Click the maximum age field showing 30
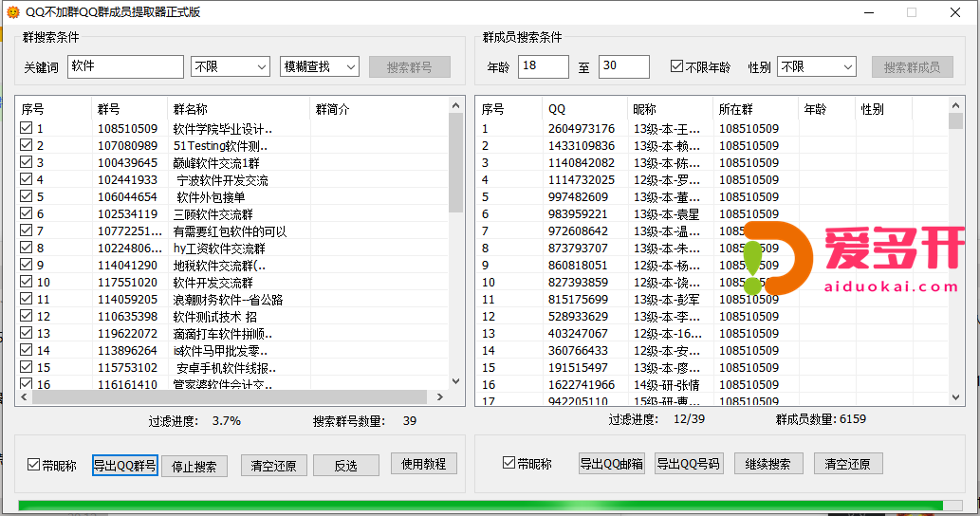The width and height of the screenshot is (980, 516). (623, 66)
